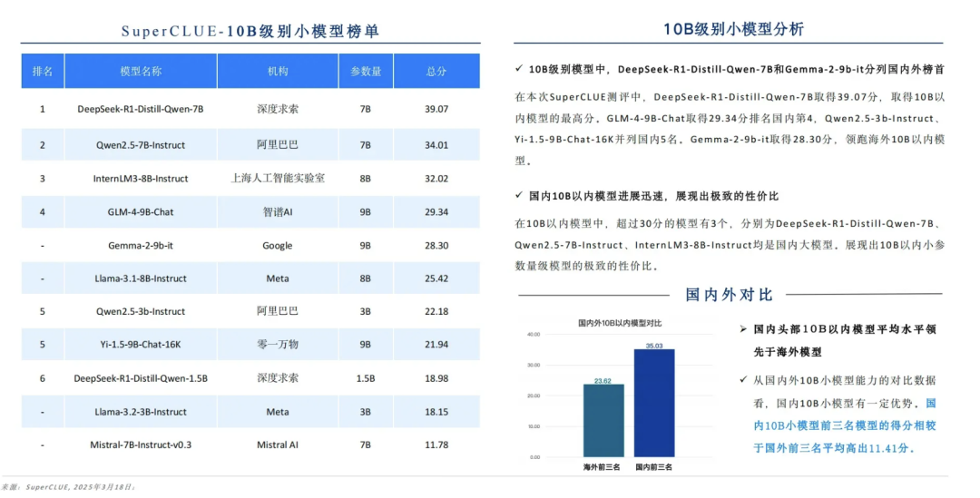Click the 35.03 bar value label
Screen dimensions: 980x498
[x=654, y=346]
